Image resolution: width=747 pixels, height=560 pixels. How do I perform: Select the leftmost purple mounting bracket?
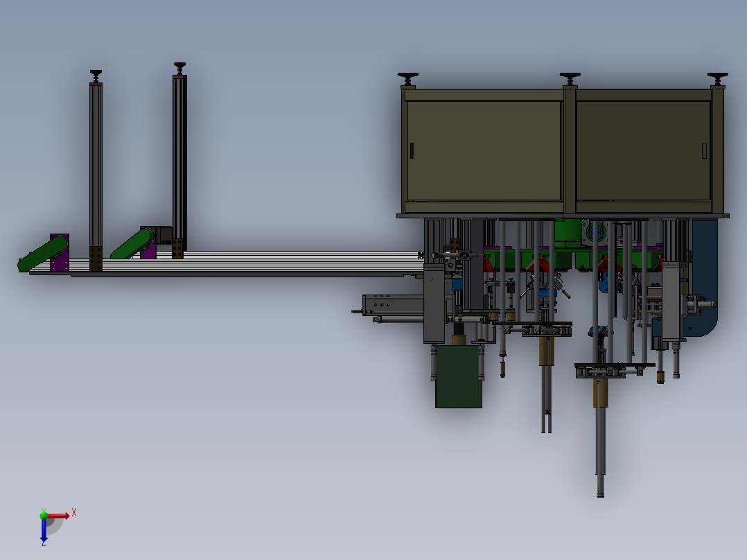tap(60, 252)
